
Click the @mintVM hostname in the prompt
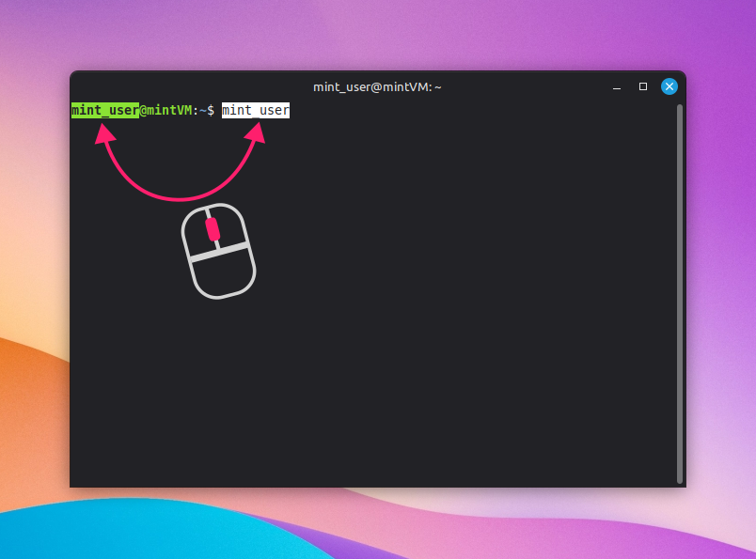point(165,110)
